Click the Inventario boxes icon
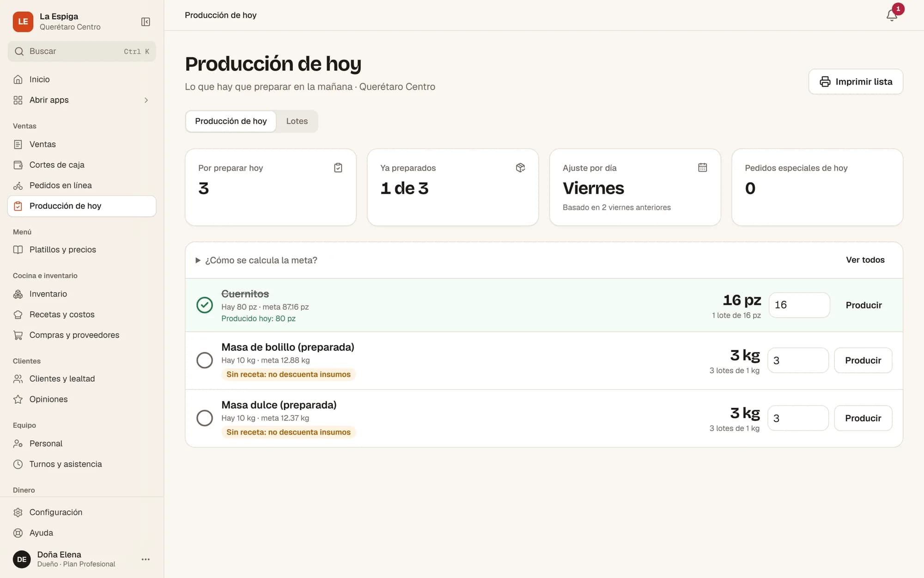The image size is (924, 578). [x=18, y=294]
